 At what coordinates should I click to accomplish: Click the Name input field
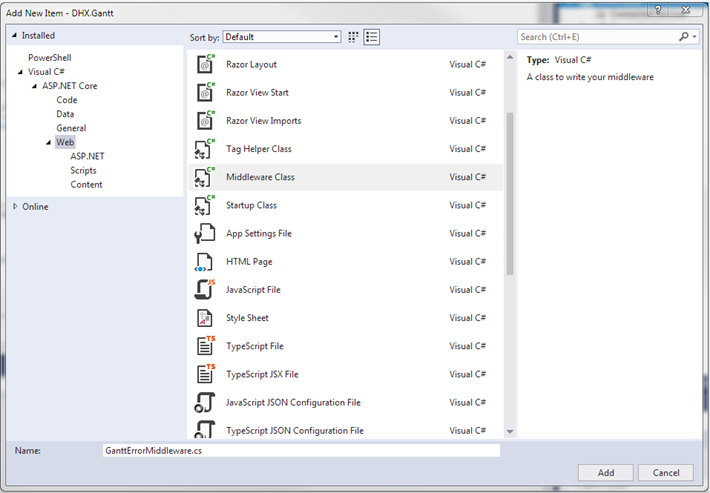pyautogui.click(x=300, y=450)
